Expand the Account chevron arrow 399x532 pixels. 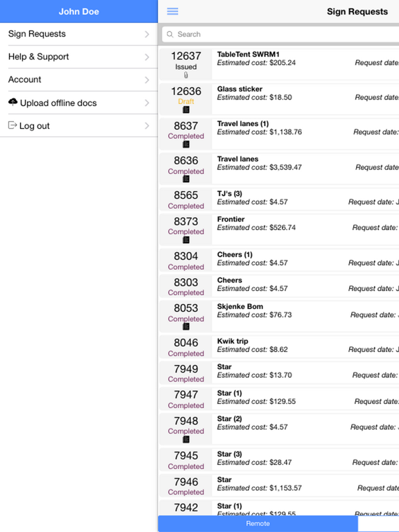point(147,80)
